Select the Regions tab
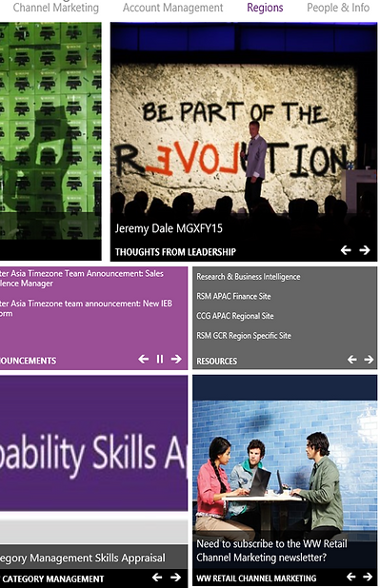 click(x=265, y=8)
